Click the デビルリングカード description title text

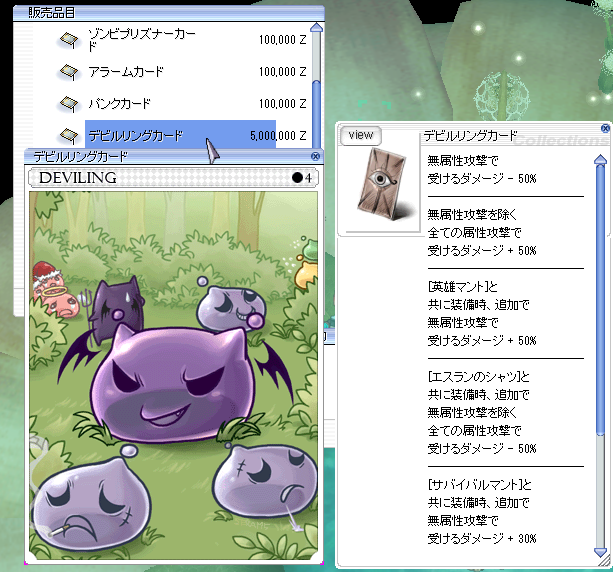(x=471, y=135)
